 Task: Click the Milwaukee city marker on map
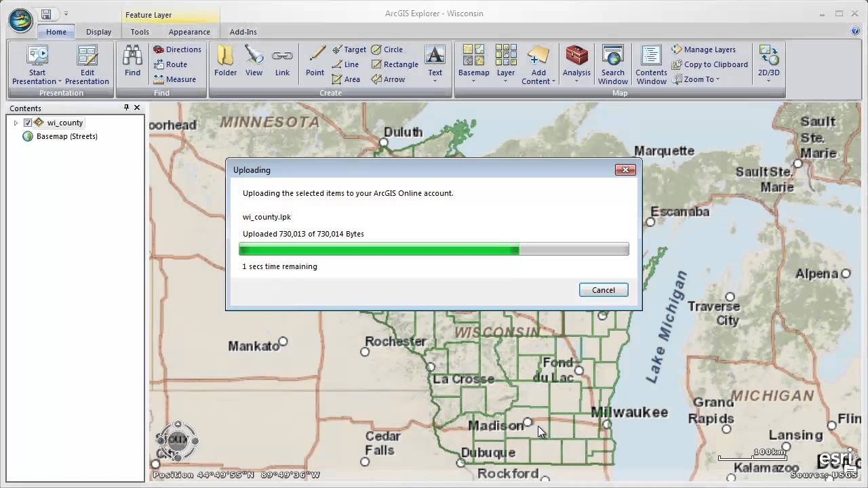pos(606,424)
